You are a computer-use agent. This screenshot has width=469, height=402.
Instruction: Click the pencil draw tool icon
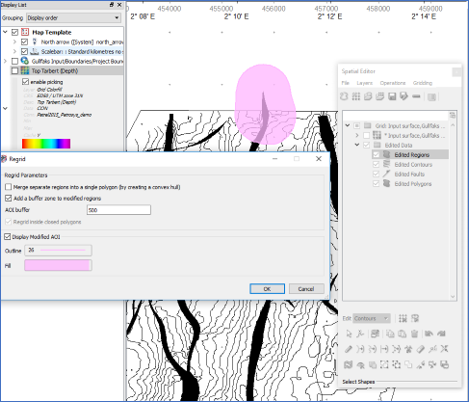click(348, 349)
